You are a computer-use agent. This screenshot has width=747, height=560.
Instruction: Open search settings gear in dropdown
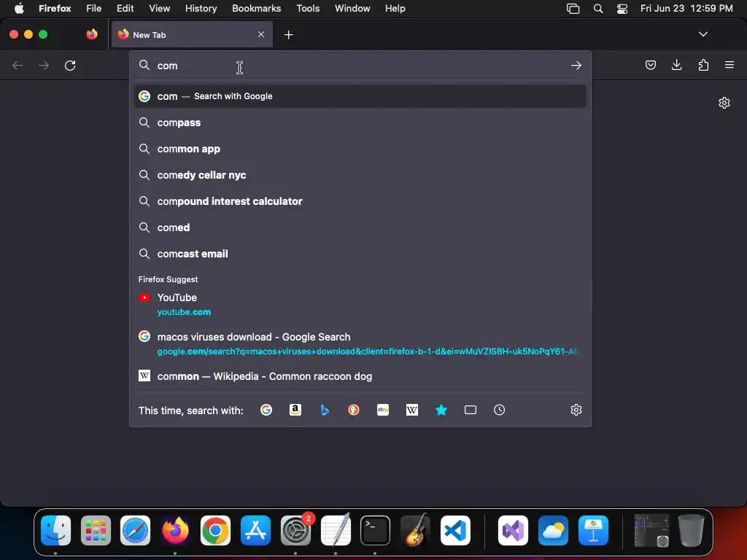click(x=576, y=410)
